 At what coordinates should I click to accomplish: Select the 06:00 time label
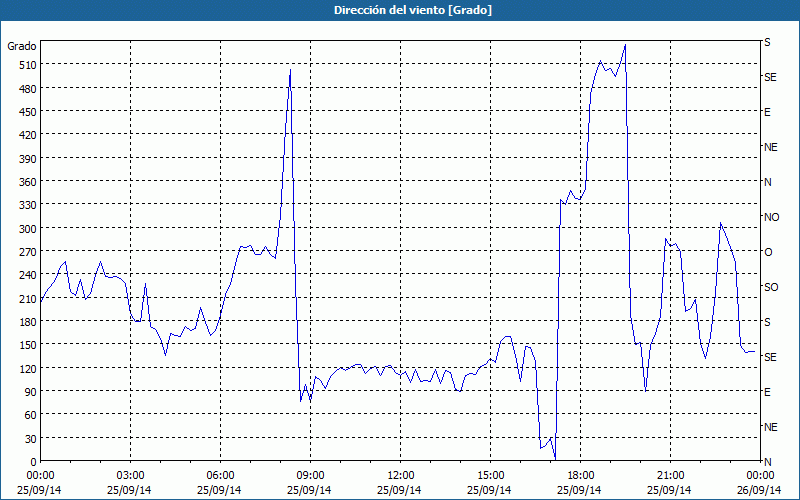(x=220, y=476)
